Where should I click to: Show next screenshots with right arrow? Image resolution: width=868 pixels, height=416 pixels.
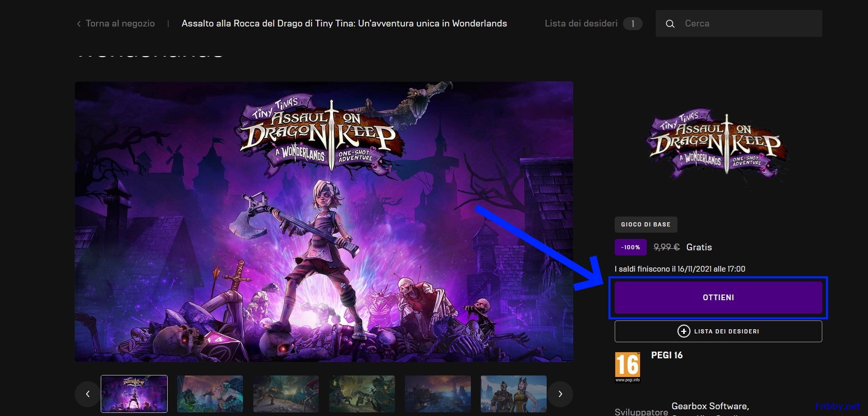[560, 394]
